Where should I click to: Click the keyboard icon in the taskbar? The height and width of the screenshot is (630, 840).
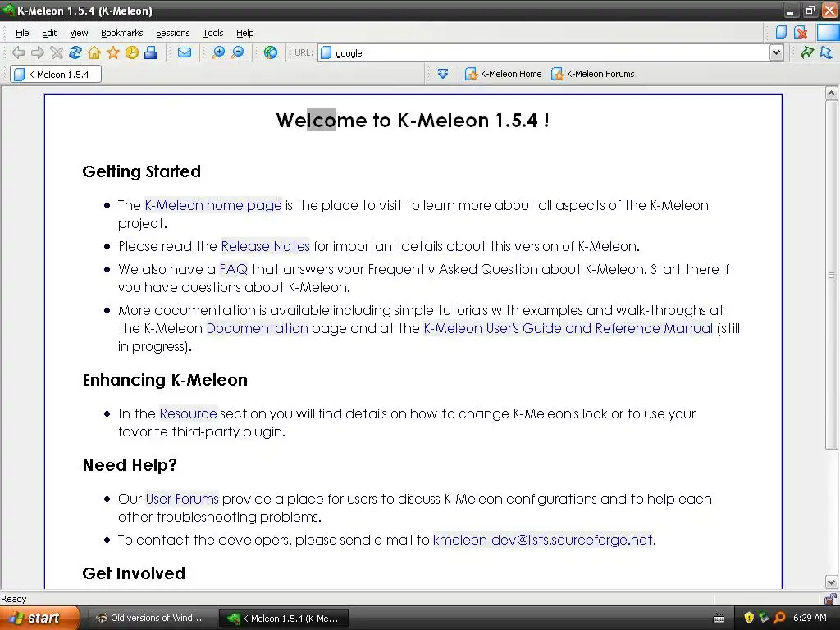[719, 619]
